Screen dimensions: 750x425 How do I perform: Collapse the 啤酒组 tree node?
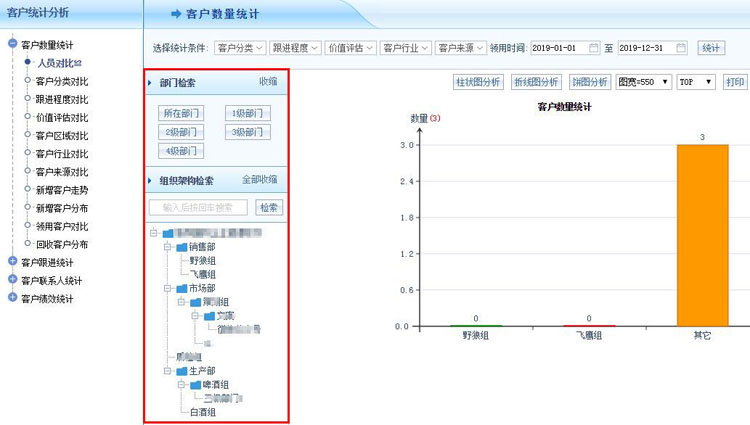point(181,384)
